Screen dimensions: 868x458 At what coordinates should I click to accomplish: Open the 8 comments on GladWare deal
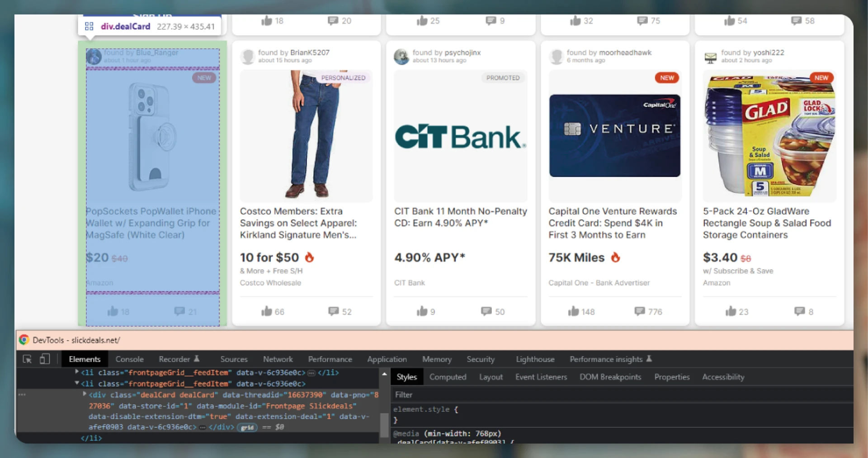[x=800, y=311]
